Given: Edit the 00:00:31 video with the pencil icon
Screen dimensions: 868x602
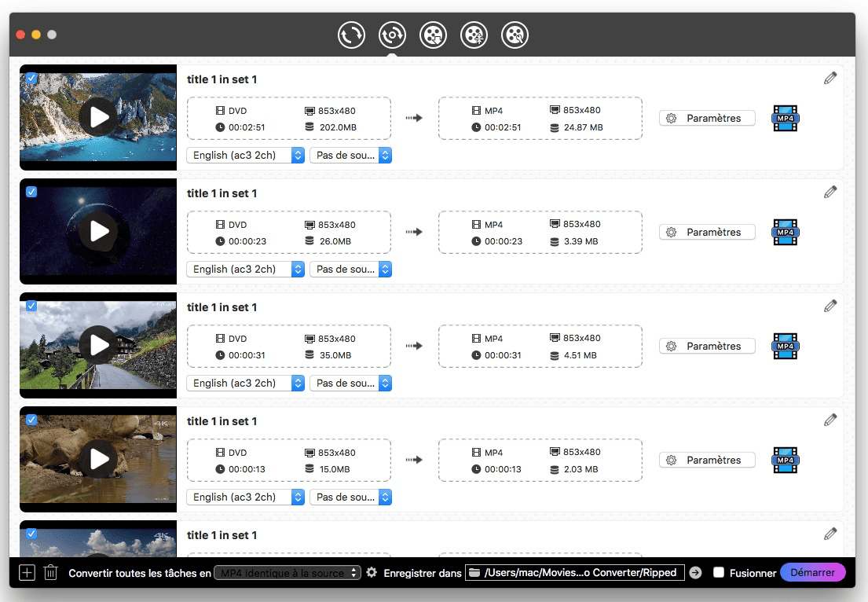Looking at the screenshot, I should click(x=830, y=307).
